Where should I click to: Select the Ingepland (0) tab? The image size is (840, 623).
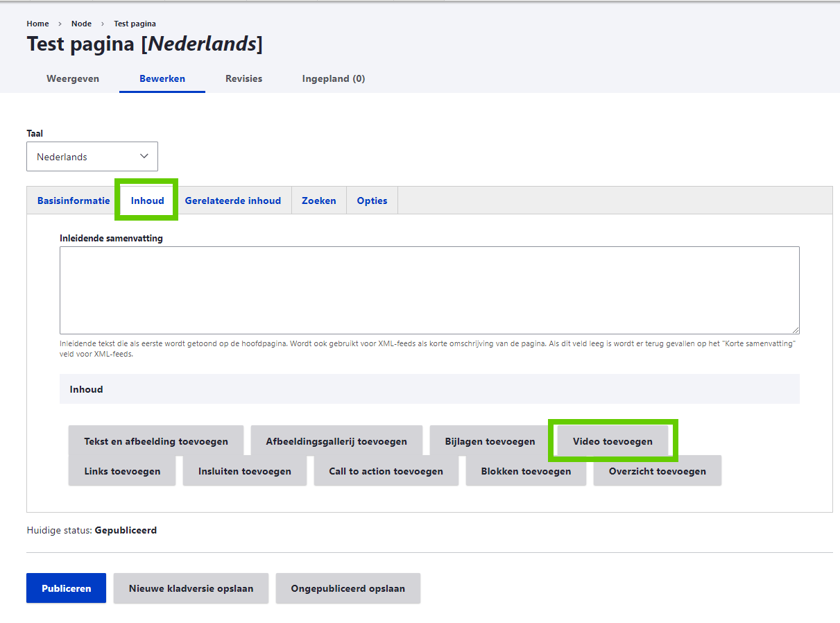[333, 78]
